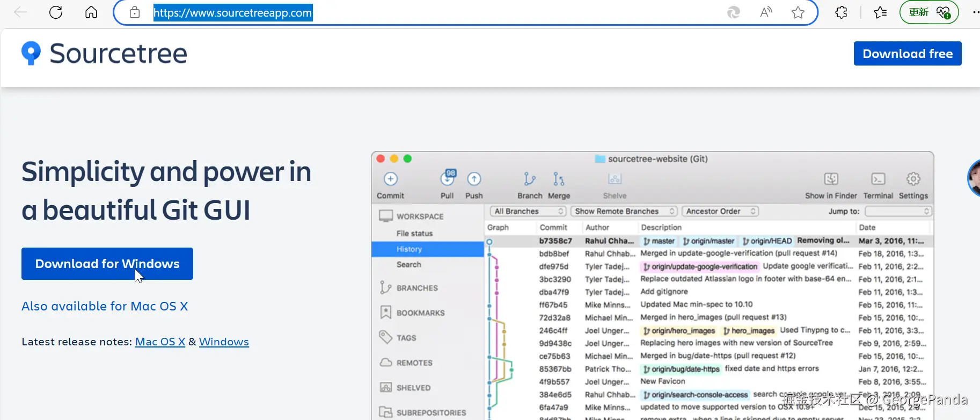
Task: Add page to favorites star icon
Action: pyautogui.click(x=798, y=12)
